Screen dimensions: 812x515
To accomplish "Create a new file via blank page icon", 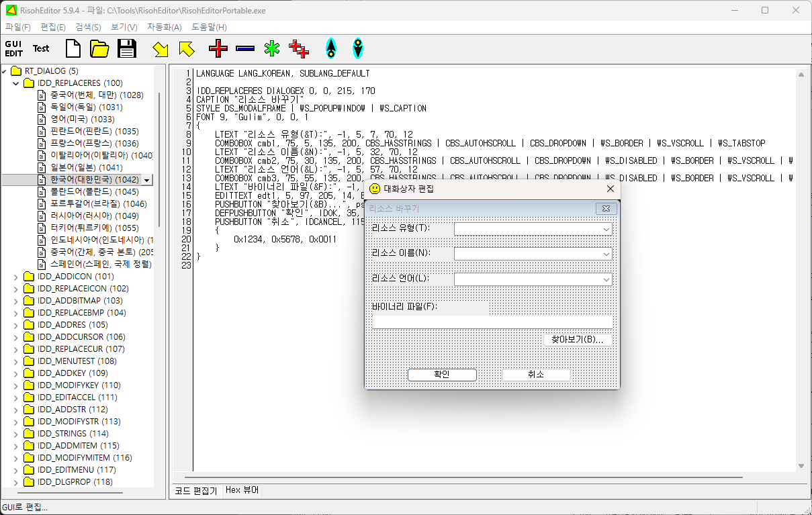I will 73,48.
